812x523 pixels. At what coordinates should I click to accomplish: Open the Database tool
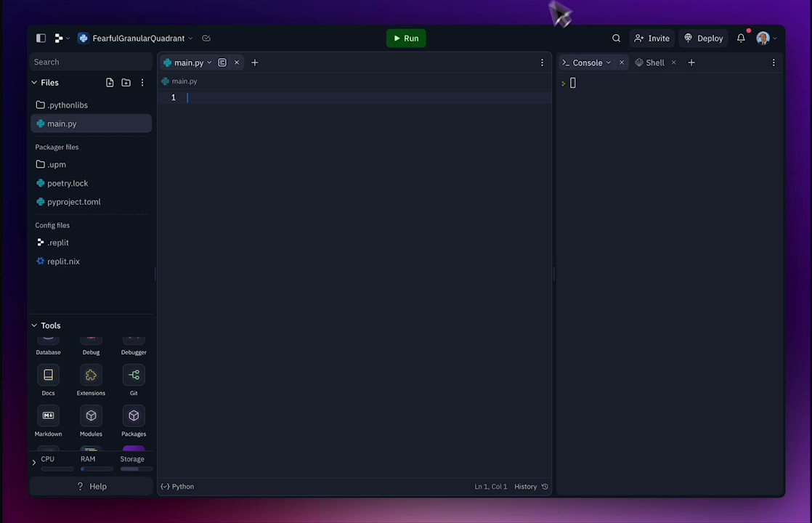coord(48,346)
